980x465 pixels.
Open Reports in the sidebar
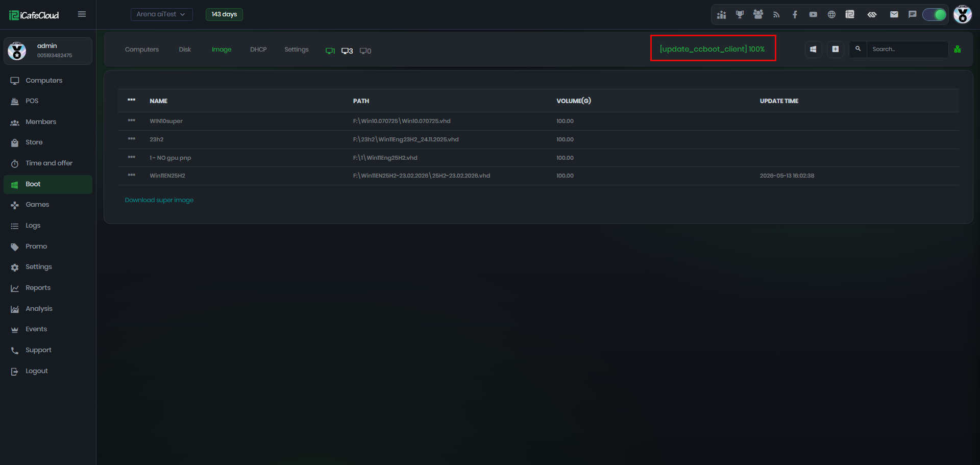[x=48, y=288]
